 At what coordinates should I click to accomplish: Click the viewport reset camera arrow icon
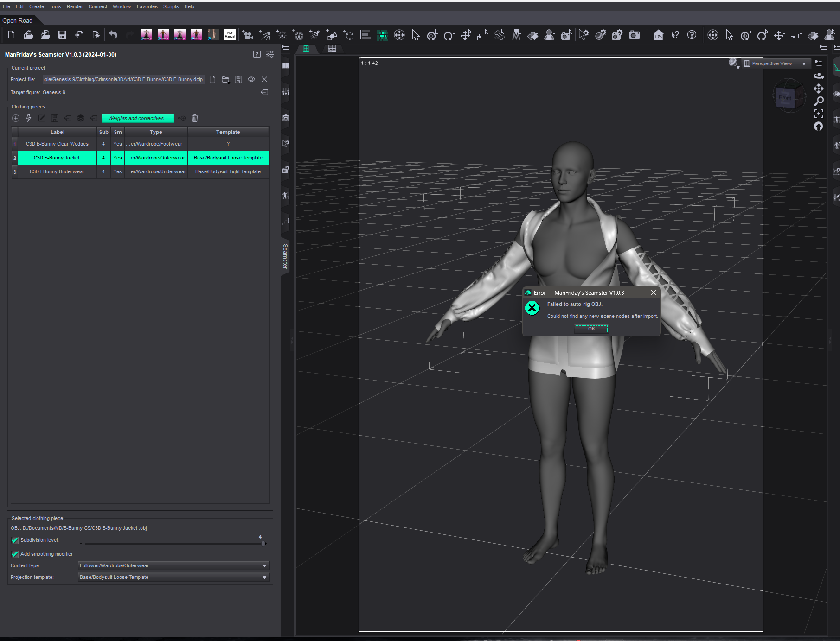click(819, 127)
